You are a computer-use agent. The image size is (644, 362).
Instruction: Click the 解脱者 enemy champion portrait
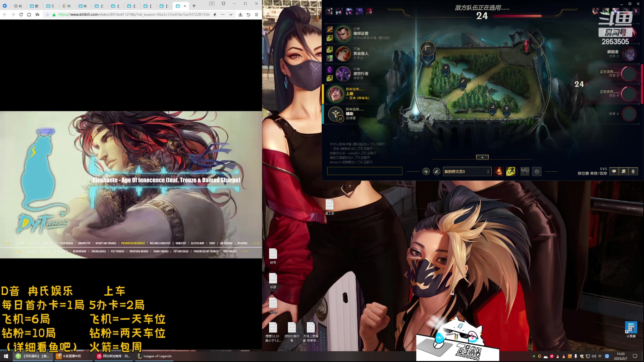(629, 54)
